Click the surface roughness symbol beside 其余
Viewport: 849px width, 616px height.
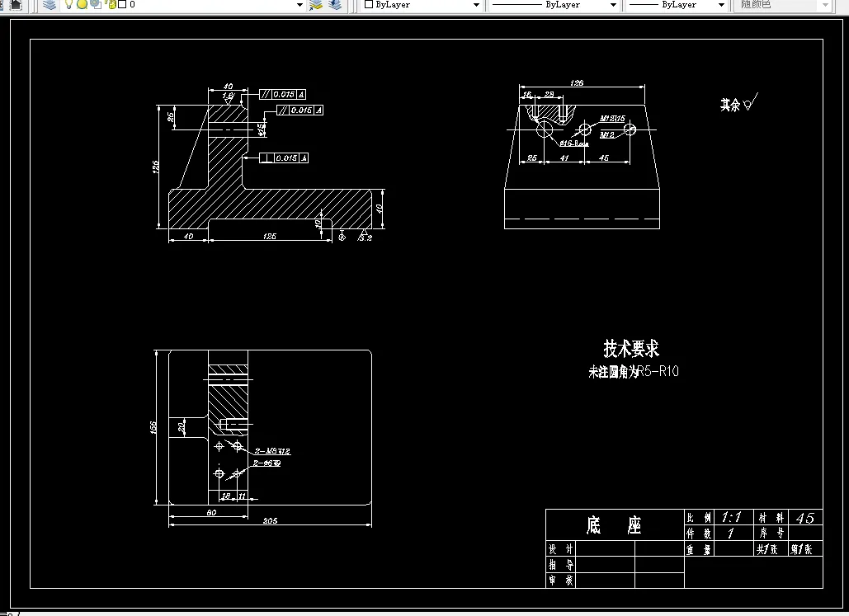point(752,101)
